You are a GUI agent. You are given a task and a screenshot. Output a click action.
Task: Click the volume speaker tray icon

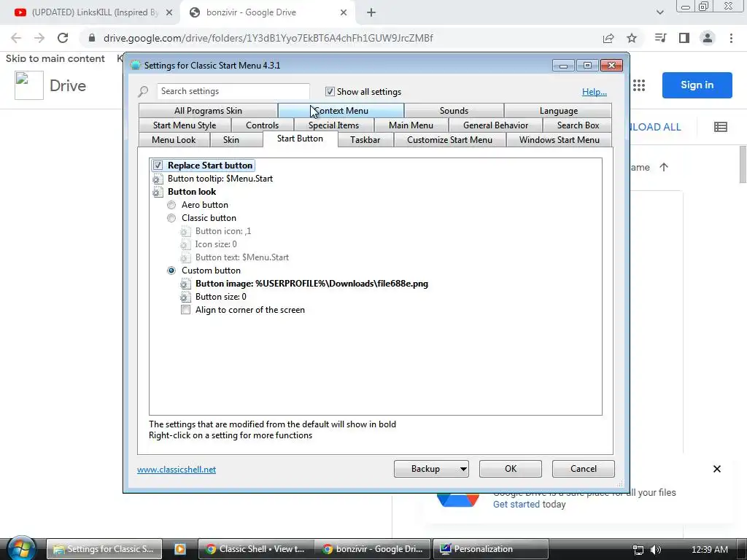(656, 550)
